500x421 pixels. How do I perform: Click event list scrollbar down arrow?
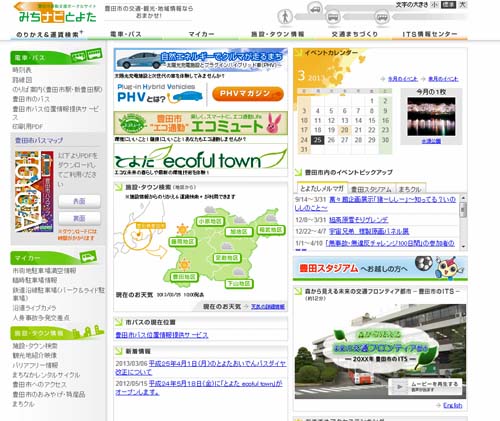463,247
